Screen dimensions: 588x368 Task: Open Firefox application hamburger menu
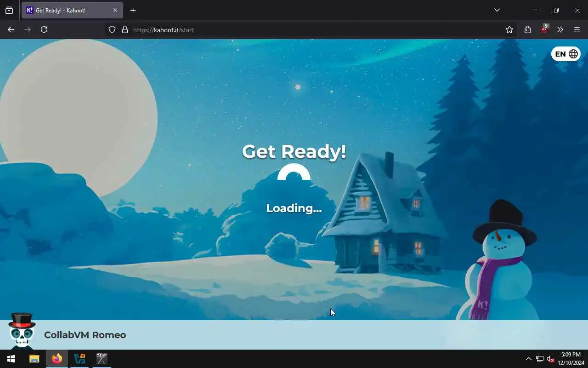pos(577,29)
